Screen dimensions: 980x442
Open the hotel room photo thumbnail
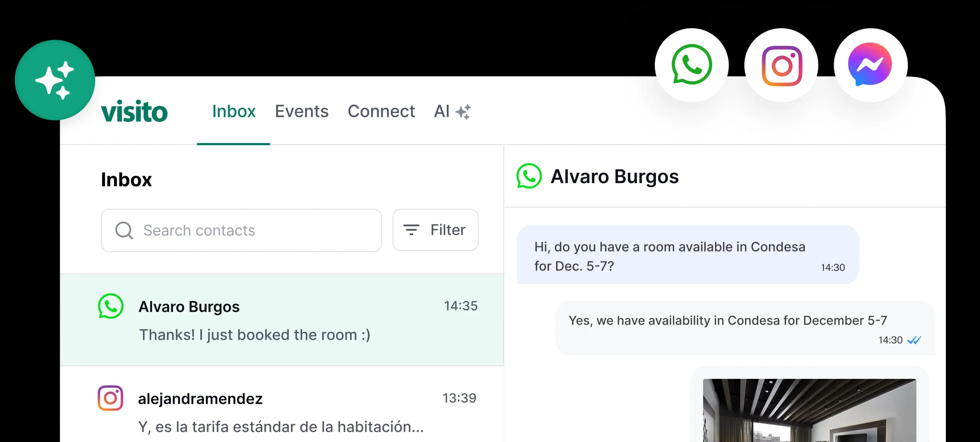coord(809,410)
